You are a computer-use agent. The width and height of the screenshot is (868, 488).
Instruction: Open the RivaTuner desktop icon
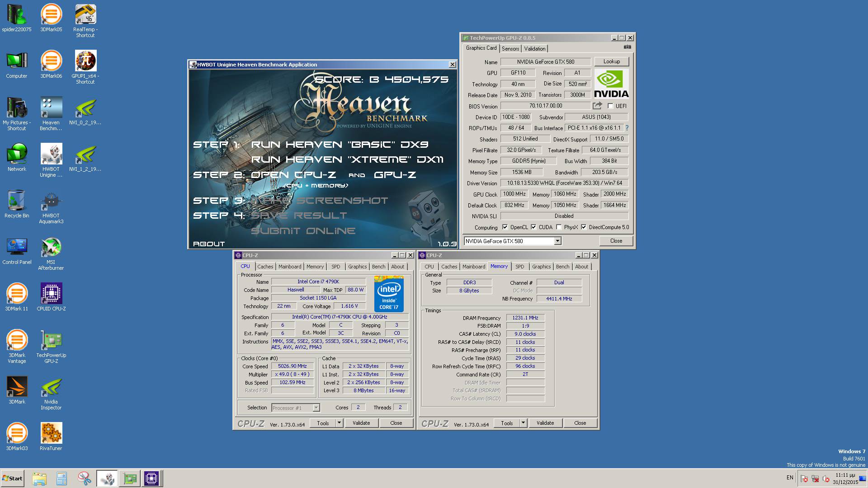click(x=51, y=437)
